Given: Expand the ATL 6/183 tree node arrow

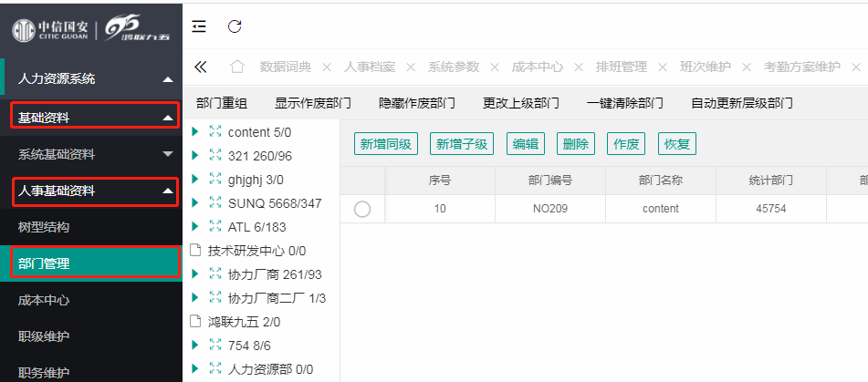Looking at the screenshot, I should pyautogui.click(x=194, y=227).
